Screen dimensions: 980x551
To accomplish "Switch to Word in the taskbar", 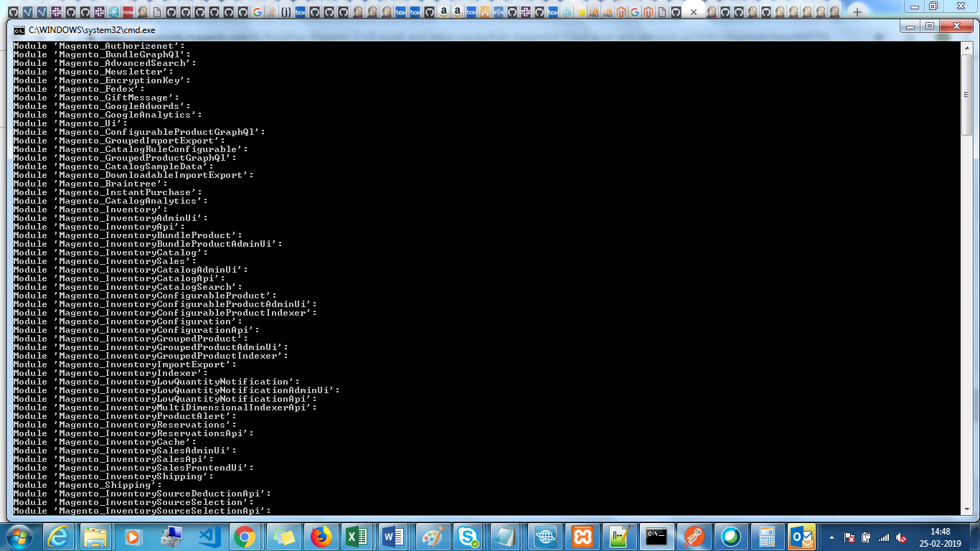I will pyautogui.click(x=395, y=536).
